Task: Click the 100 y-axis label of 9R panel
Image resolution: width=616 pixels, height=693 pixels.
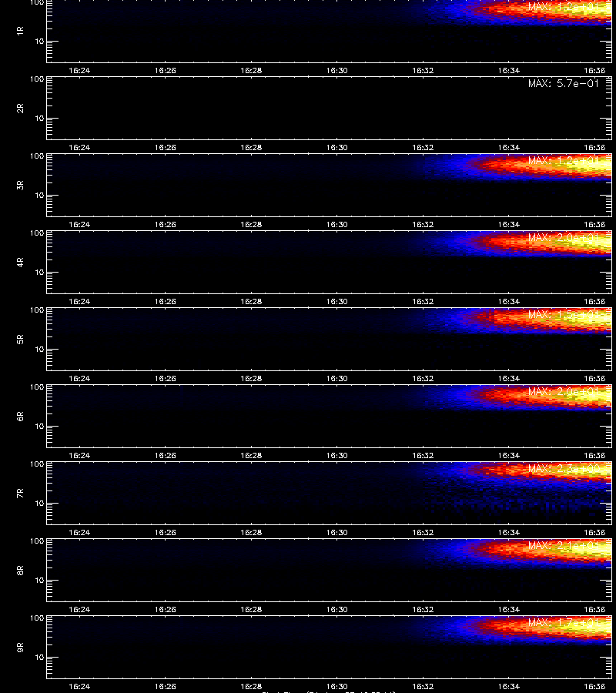Action: (37, 618)
